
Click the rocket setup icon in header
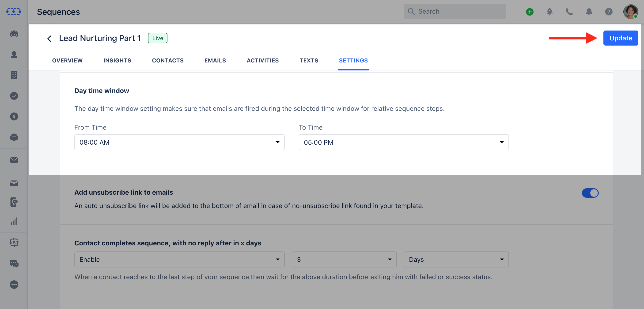pyautogui.click(x=549, y=12)
